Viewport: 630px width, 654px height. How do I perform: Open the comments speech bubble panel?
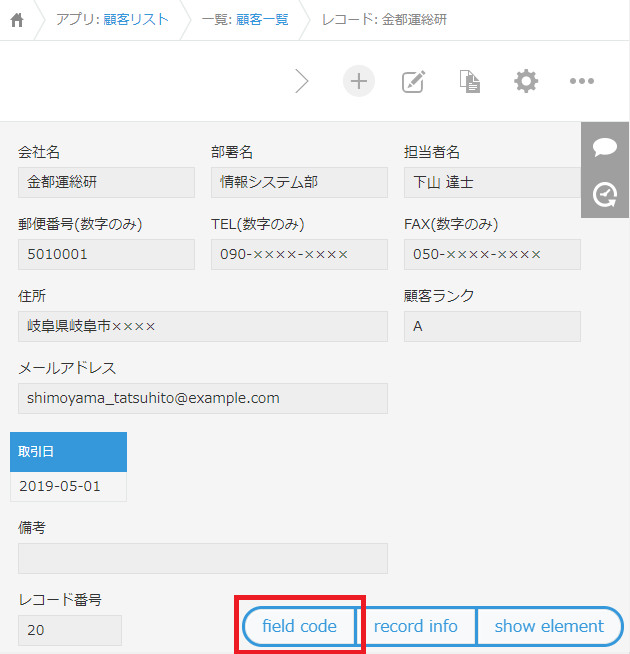[x=605, y=147]
